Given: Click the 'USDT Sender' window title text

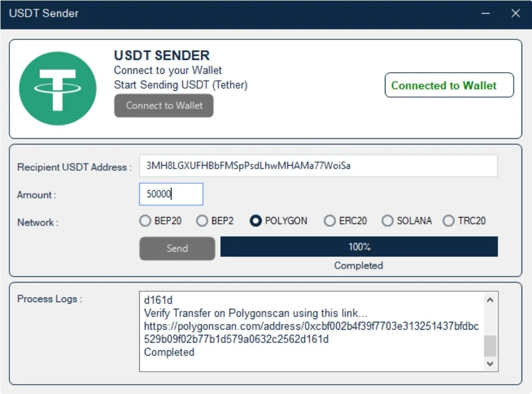Looking at the screenshot, I should pos(44,13).
